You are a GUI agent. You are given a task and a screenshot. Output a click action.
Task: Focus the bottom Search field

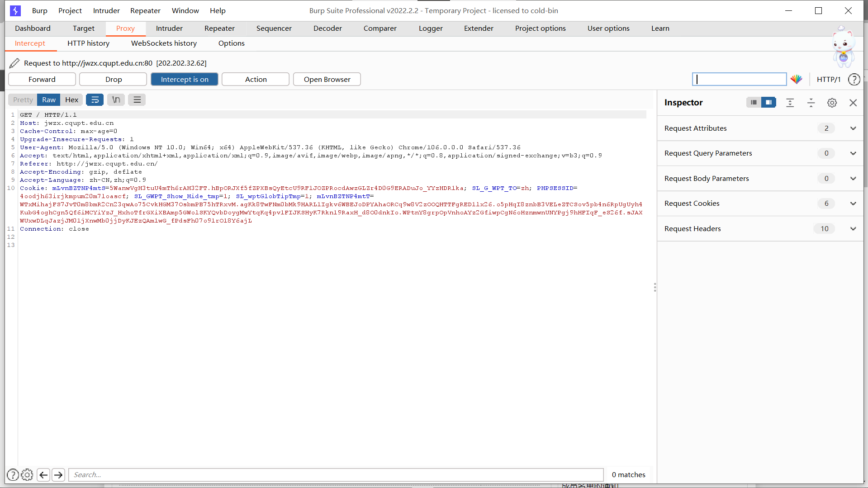(336, 474)
